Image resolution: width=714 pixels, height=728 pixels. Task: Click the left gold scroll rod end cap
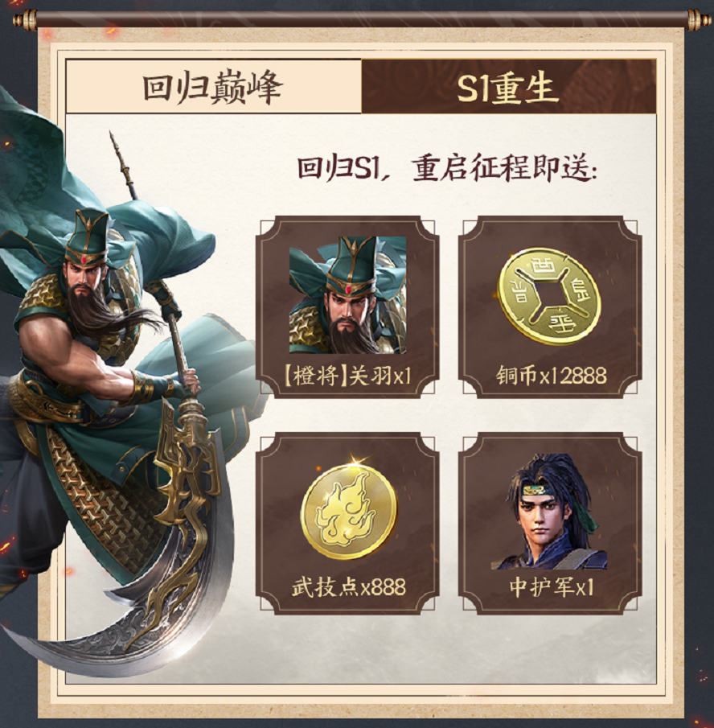pyautogui.click(x=25, y=20)
